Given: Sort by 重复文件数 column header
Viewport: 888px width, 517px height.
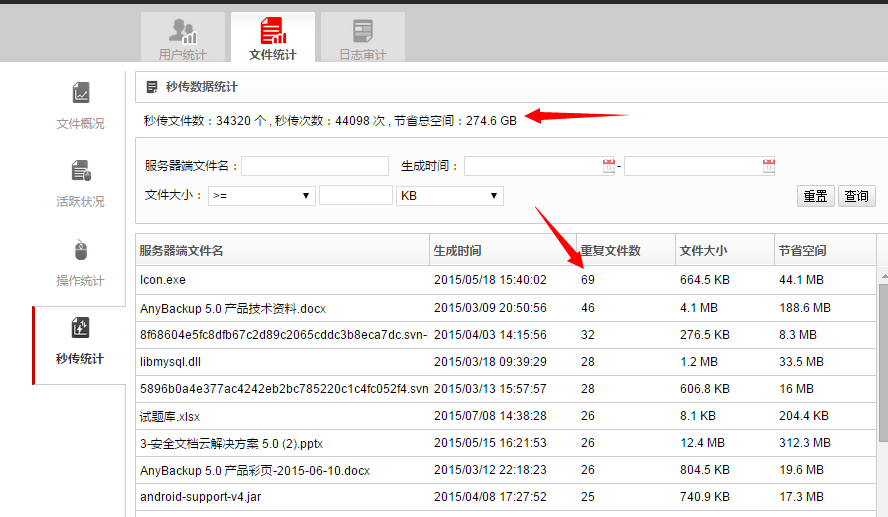Looking at the screenshot, I should click(x=611, y=251).
